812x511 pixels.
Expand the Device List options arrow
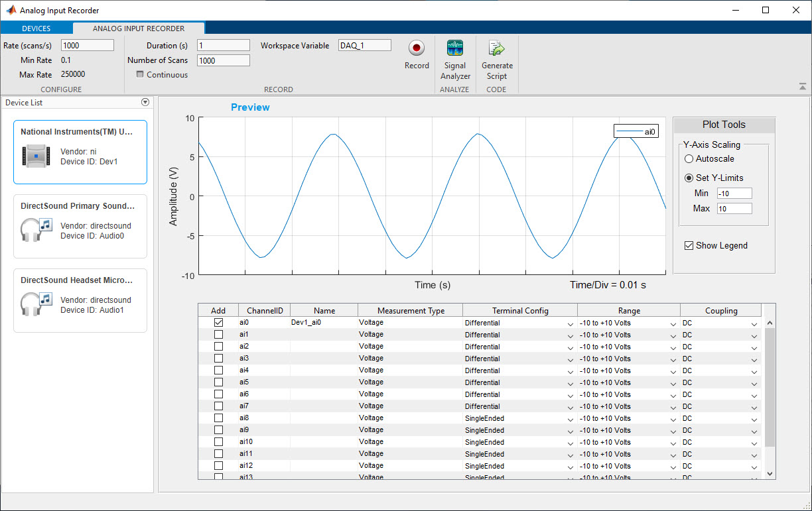[x=145, y=103]
